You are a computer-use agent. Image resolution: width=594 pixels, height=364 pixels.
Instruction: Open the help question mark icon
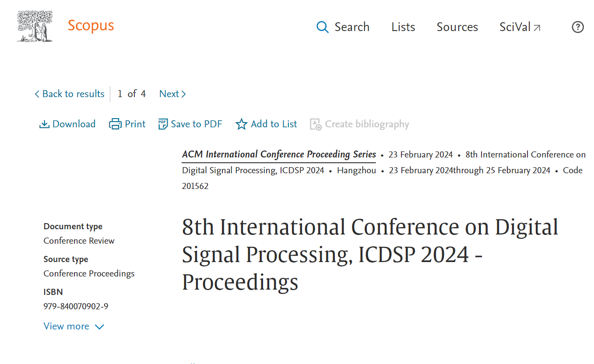(x=578, y=27)
